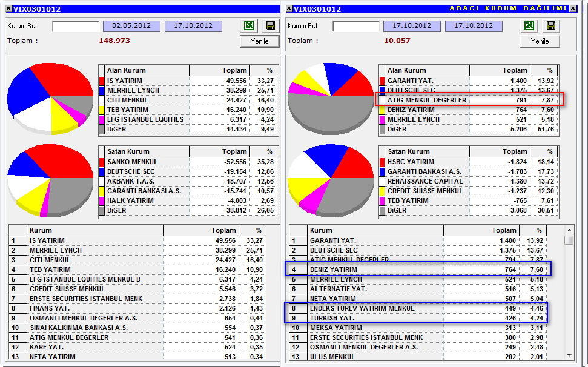Select ENDEKS TUREV YATIRIM MENKUL row
The image size is (588, 367).
click(x=418, y=308)
